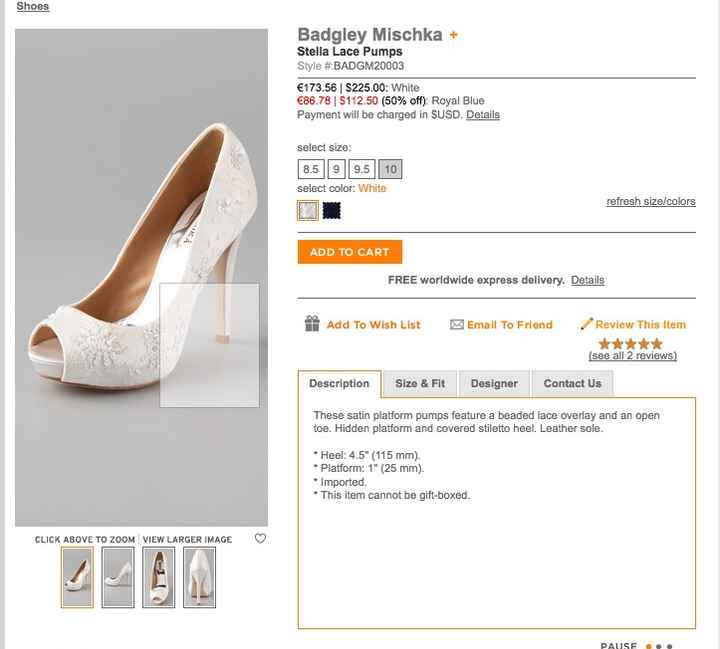Click Add To Wish List

click(373, 325)
